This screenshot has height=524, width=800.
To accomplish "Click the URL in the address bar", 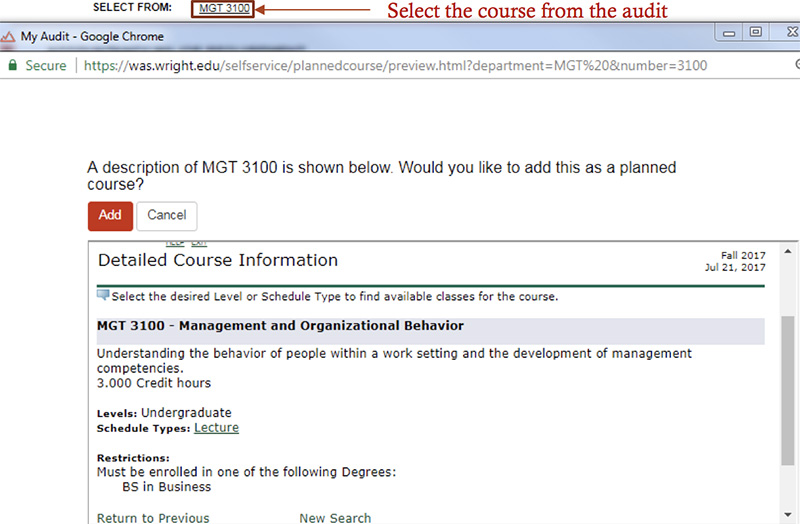I will tap(395, 66).
